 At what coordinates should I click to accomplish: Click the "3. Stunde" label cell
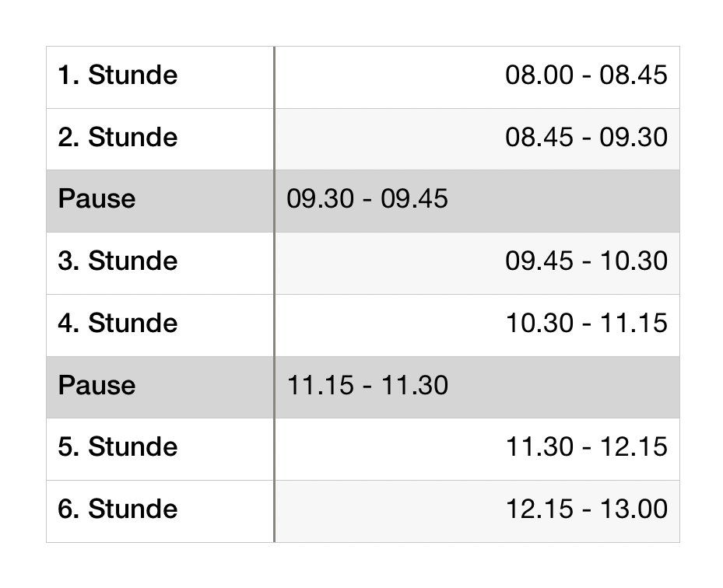[118, 261]
